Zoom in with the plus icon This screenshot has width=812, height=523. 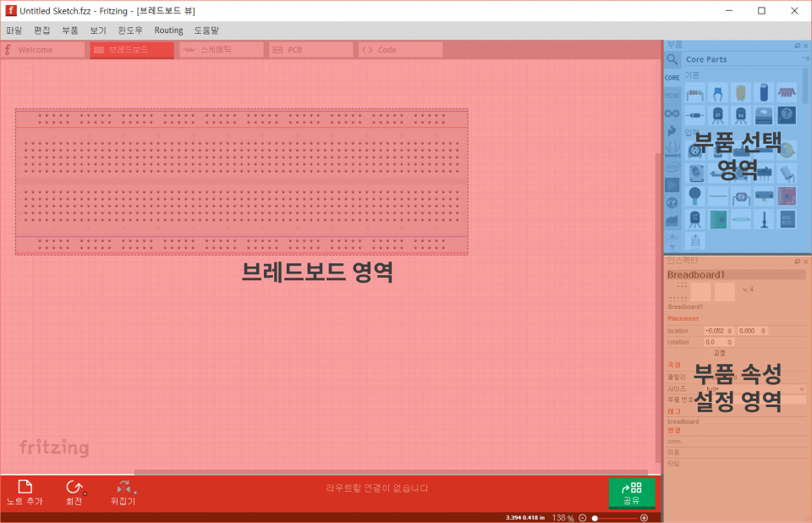(x=645, y=518)
